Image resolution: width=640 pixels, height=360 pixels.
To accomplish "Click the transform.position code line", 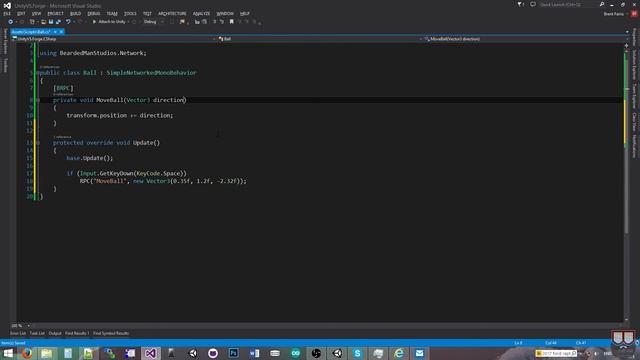I will point(120,116).
